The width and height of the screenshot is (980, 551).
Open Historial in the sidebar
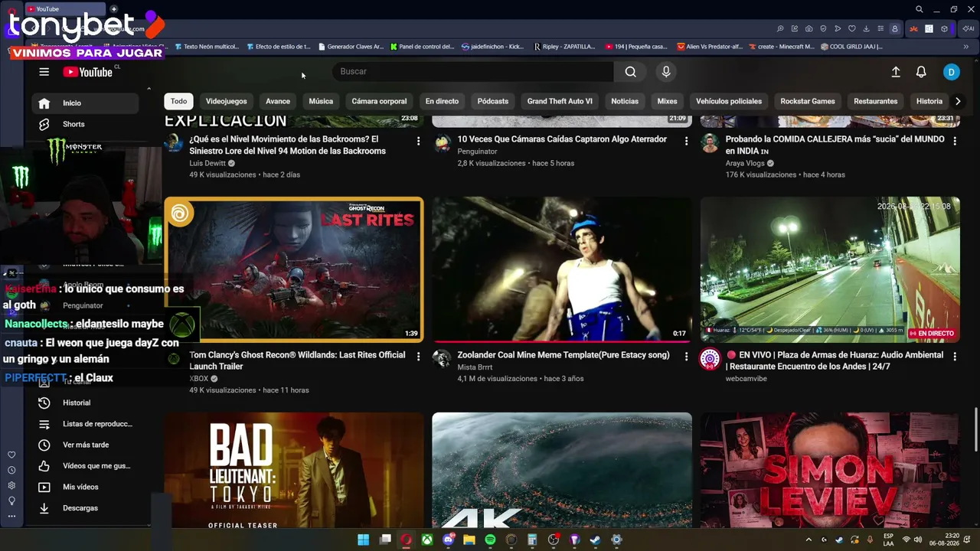86,403
